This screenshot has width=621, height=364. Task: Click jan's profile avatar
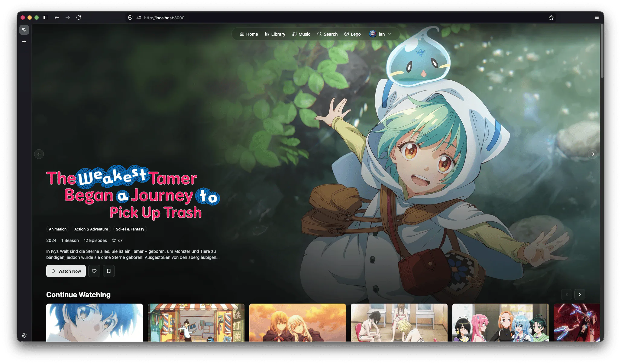(x=373, y=34)
